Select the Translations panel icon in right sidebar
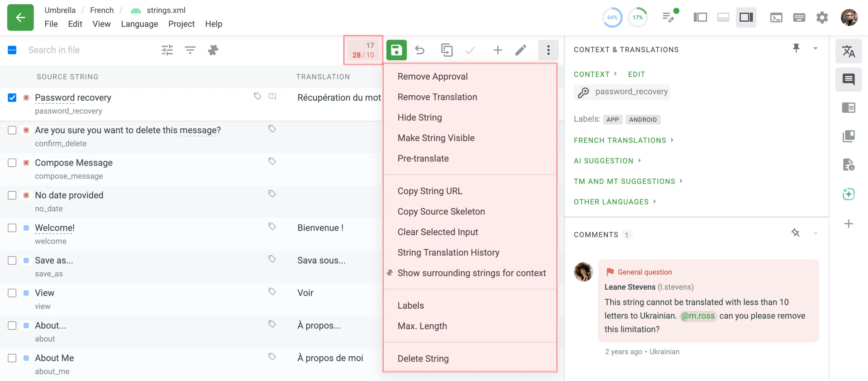 (849, 51)
